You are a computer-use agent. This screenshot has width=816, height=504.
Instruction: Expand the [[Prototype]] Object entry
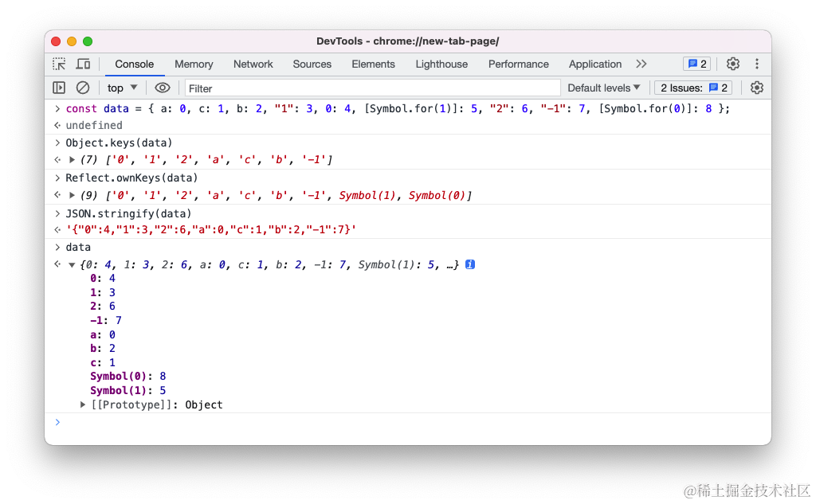pos(83,404)
